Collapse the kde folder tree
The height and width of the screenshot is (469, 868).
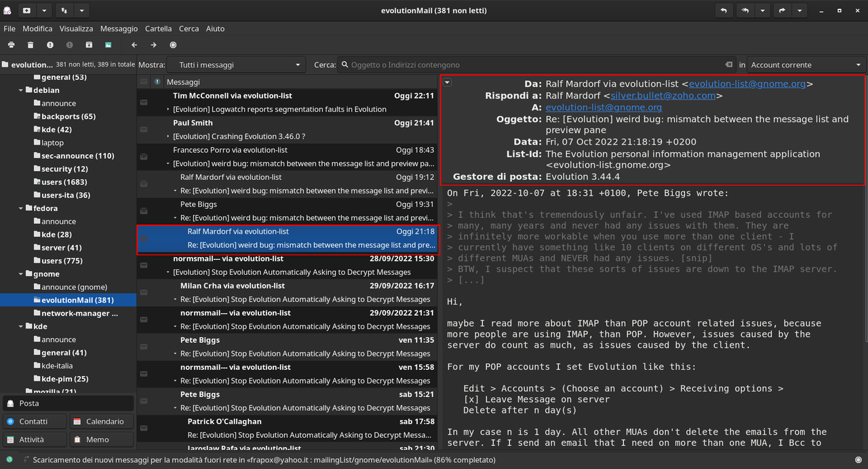coord(21,326)
